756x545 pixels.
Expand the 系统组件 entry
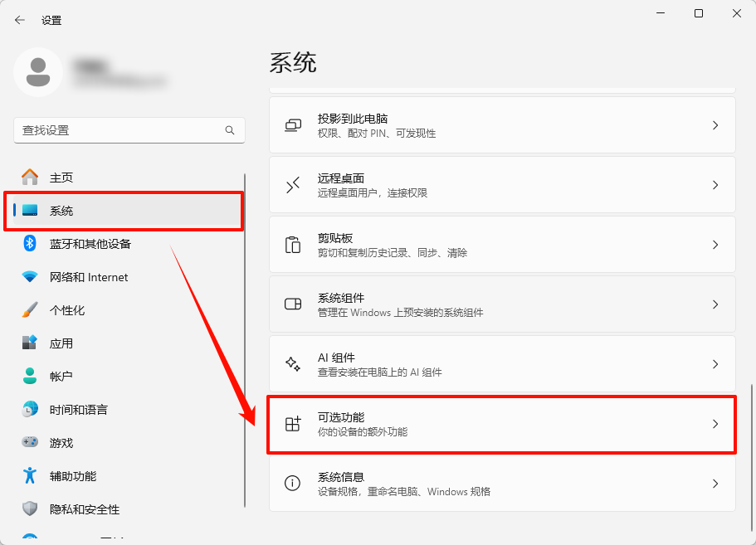500,304
